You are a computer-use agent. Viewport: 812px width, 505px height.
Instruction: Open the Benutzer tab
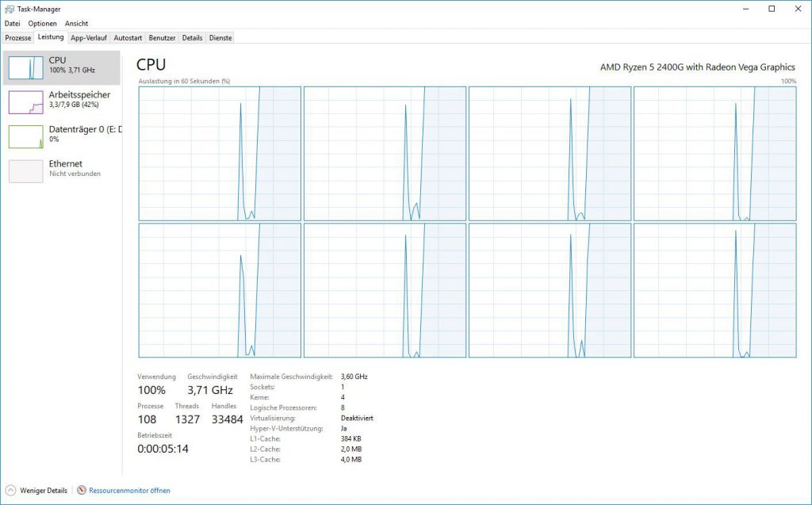point(161,37)
